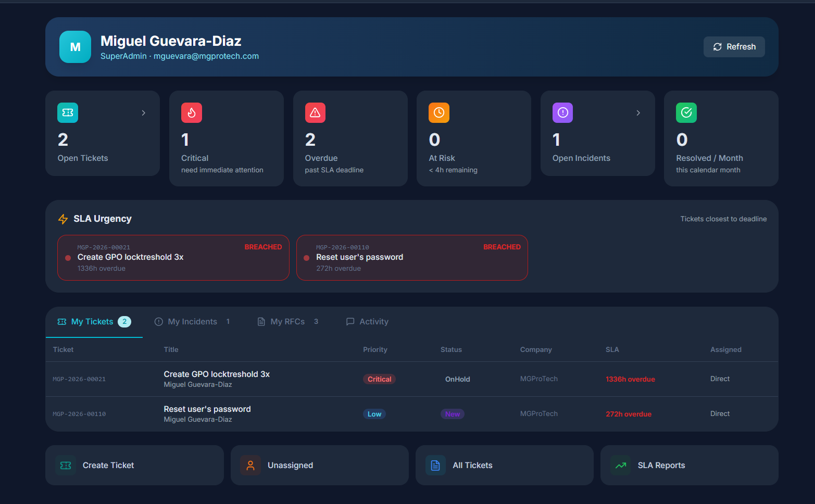Image resolution: width=815 pixels, height=504 pixels.
Task: Open the SLA Reports shortcut
Action: (689, 465)
